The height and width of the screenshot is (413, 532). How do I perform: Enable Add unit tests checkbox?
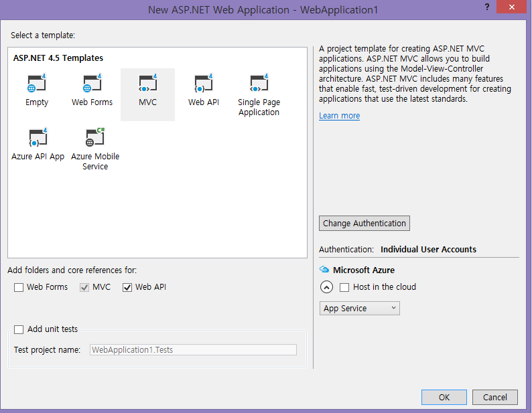(19, 329)
